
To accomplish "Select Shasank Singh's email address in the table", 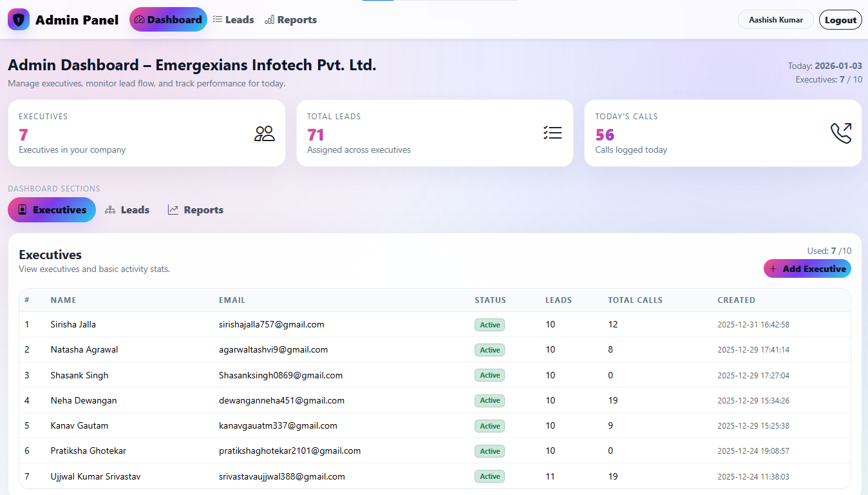I will tap(280, 374).
